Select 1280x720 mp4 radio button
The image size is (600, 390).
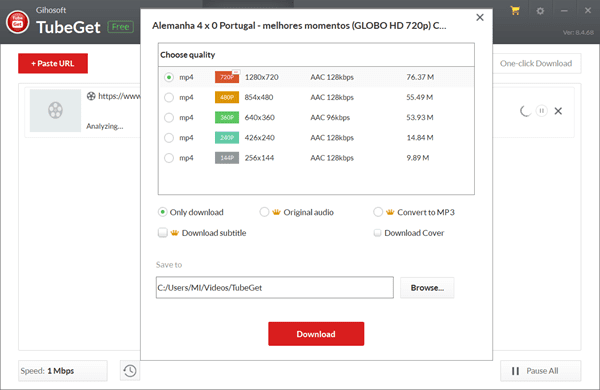coord(169,77)
